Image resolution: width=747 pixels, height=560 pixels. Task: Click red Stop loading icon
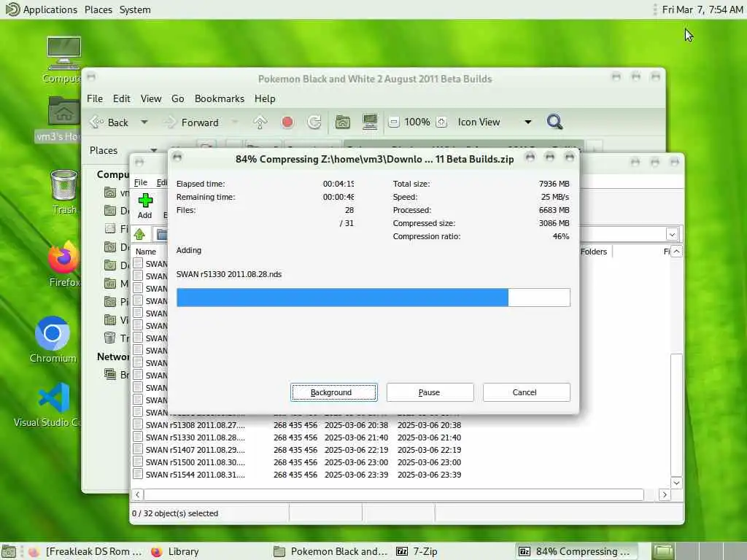coord(287,122)
